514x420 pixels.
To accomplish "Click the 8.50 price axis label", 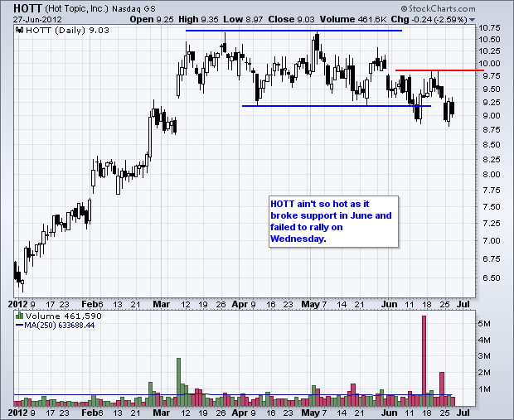I will click(492, 144).
